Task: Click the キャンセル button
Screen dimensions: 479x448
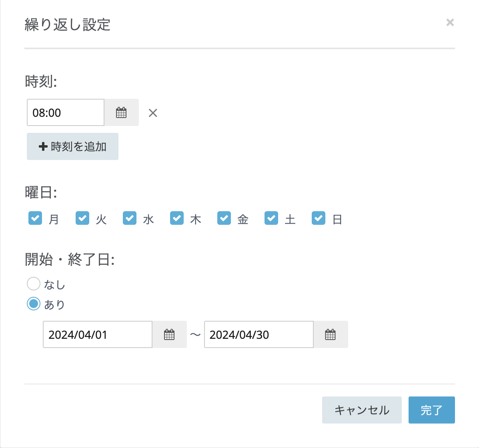Action: pyautogui.click(x=361, y=410)
